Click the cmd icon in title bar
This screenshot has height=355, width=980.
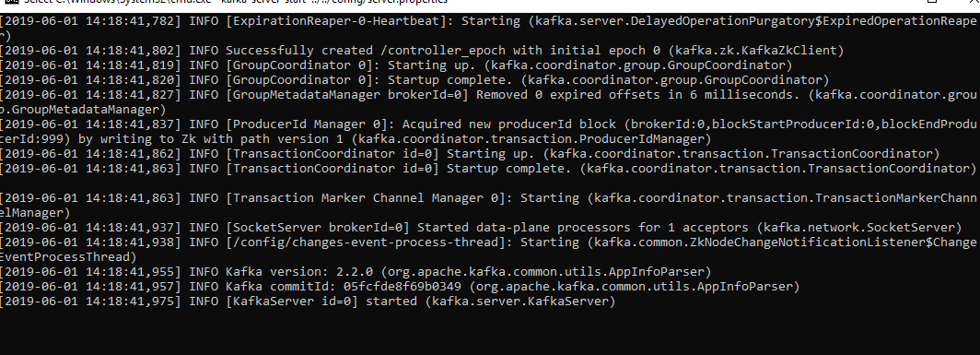(x=11, y=2)
